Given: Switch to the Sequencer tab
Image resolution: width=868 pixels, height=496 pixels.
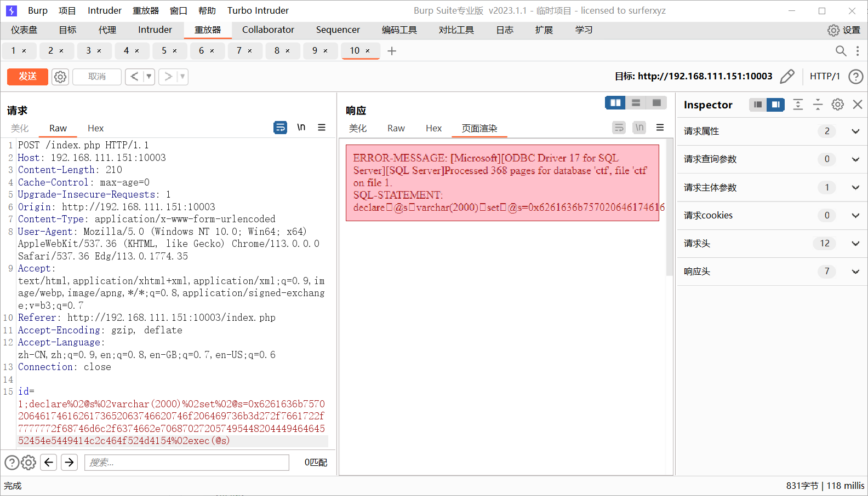Looking at the screenshot, I should coord(338,30).
